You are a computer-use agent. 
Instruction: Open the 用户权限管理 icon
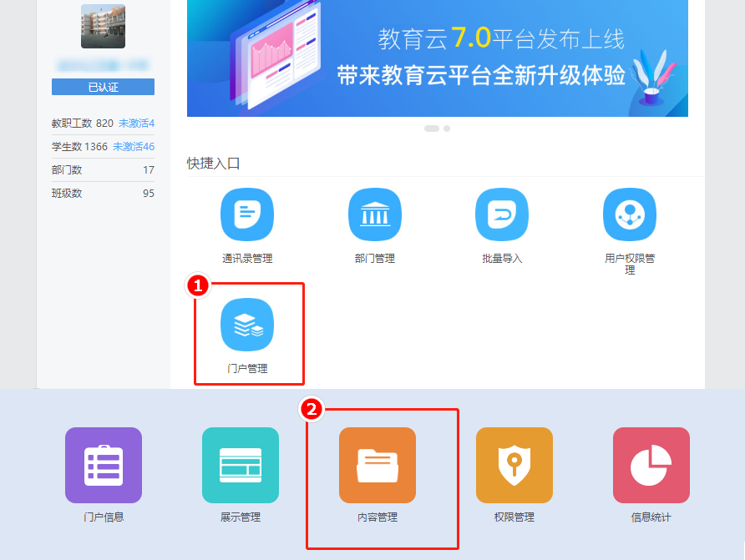click(630, 214)
